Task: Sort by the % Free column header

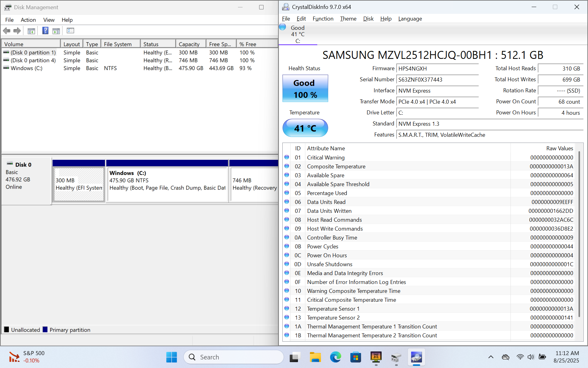Action: point(257,44)
